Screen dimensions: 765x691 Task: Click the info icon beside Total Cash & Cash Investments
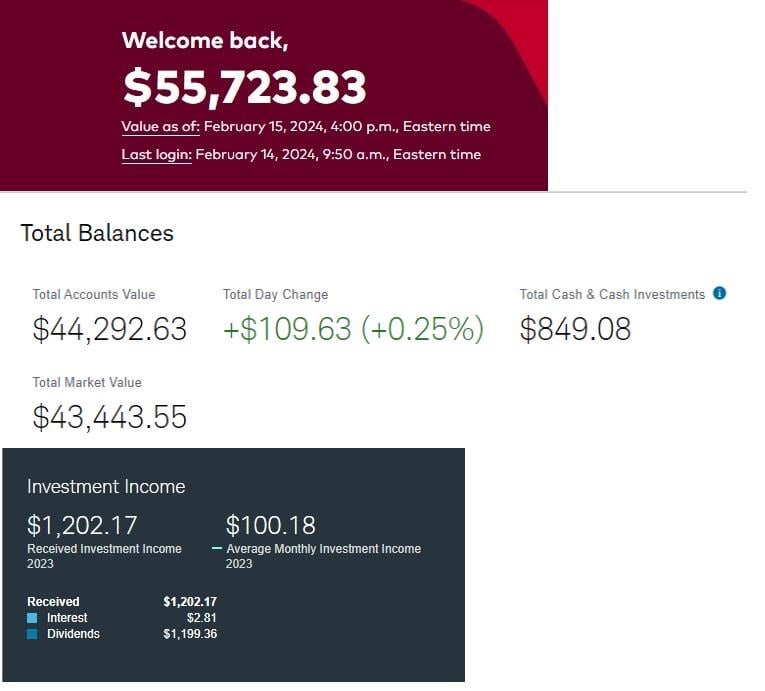coord(719,294)
